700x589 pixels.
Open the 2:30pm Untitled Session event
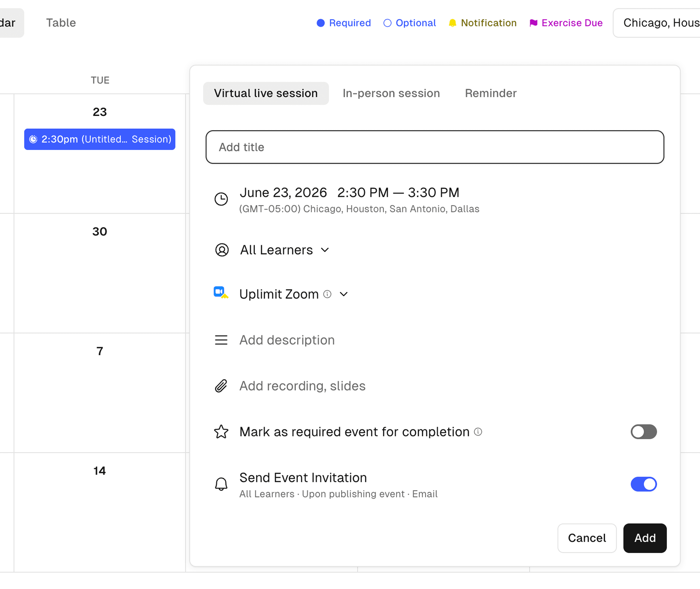point(100,139)
